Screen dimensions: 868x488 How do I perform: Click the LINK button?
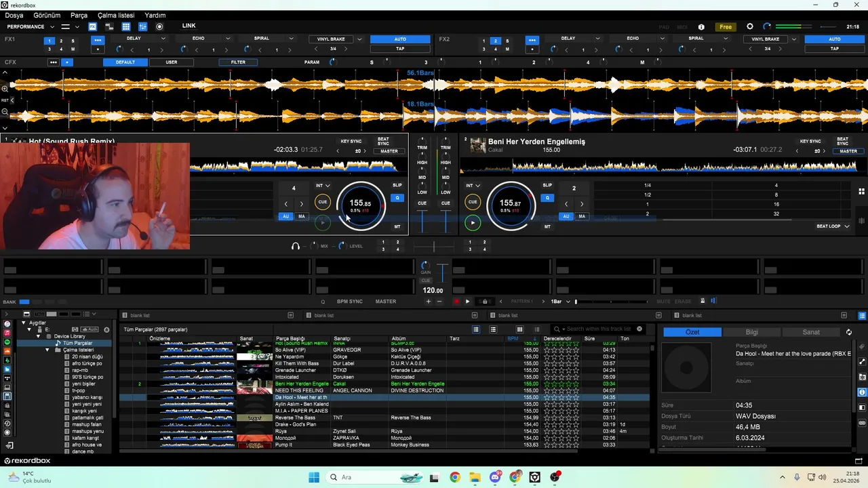189,26
